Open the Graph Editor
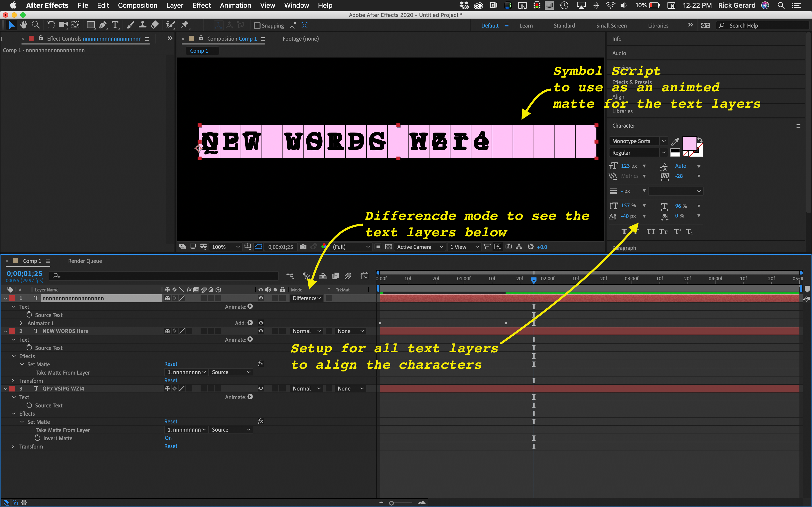This screenshot has width=812, height=507. [x=364, y=276]
